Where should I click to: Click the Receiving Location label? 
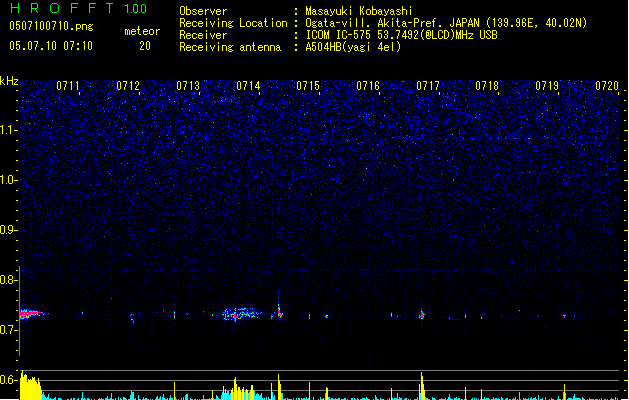(233, 23)
